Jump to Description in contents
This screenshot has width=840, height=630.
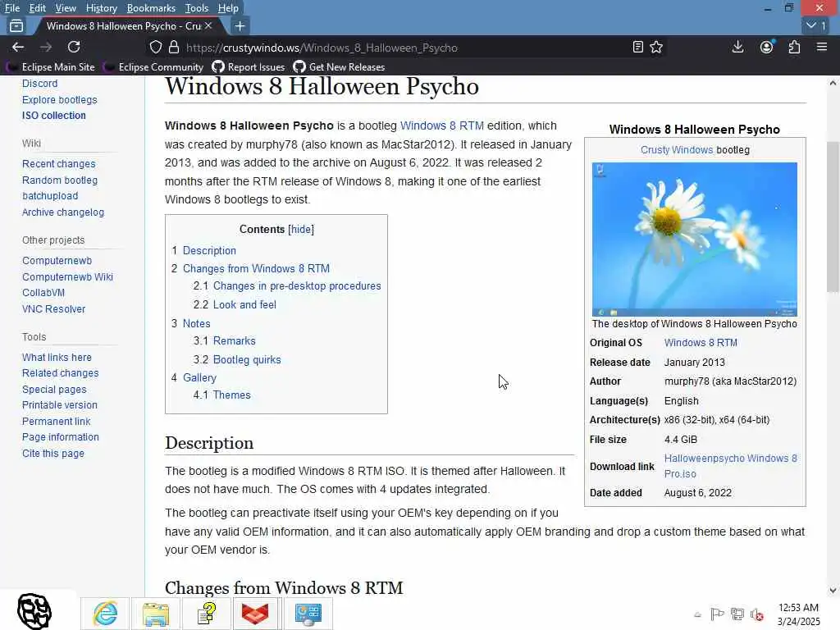[x=209, y=251]
